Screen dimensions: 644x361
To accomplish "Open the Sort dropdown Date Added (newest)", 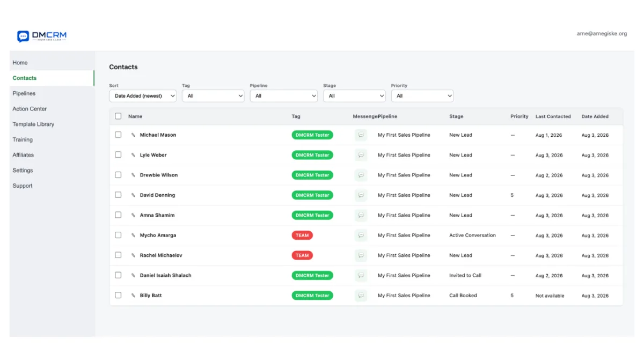I will [143, 96].
